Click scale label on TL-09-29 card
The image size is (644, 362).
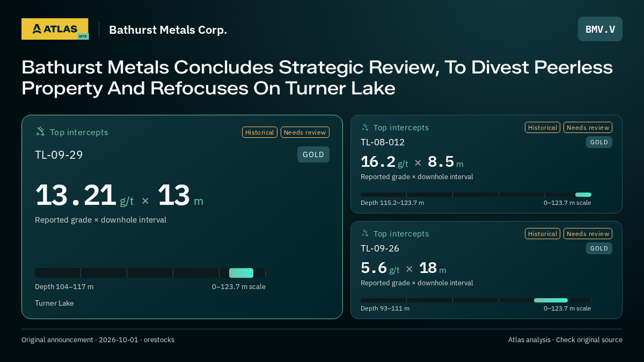(239, 287)
